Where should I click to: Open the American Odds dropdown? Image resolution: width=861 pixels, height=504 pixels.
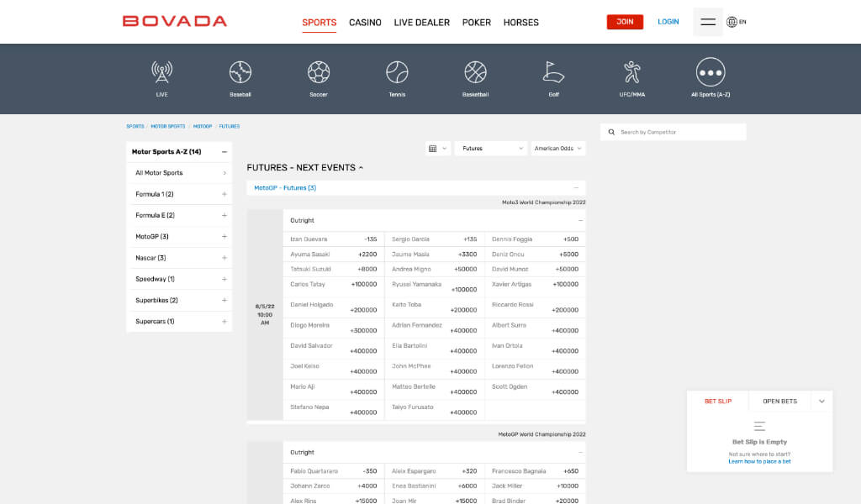coord(558,149)
